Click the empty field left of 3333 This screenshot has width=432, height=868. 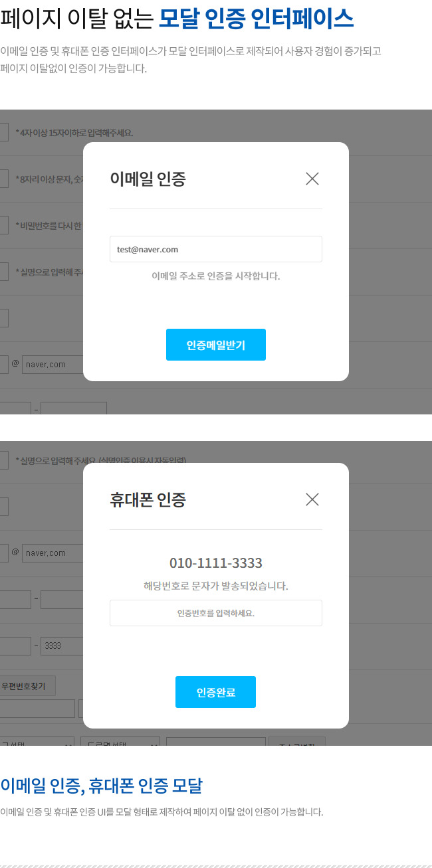pos(15,646)
